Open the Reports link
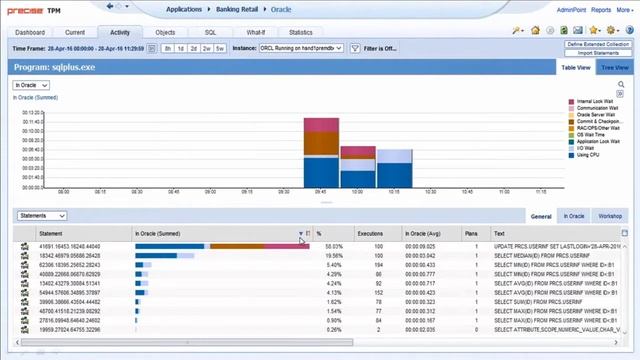 [601, 10]
